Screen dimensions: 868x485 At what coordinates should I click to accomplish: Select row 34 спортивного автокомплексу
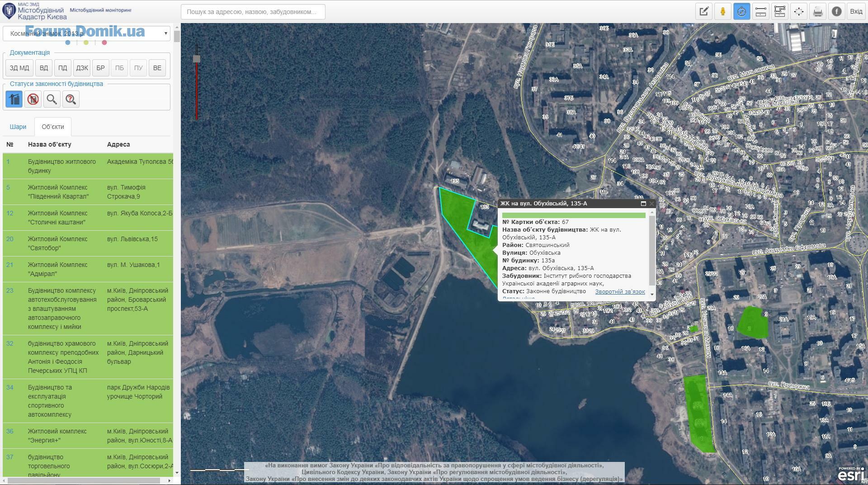pos(88,401)
